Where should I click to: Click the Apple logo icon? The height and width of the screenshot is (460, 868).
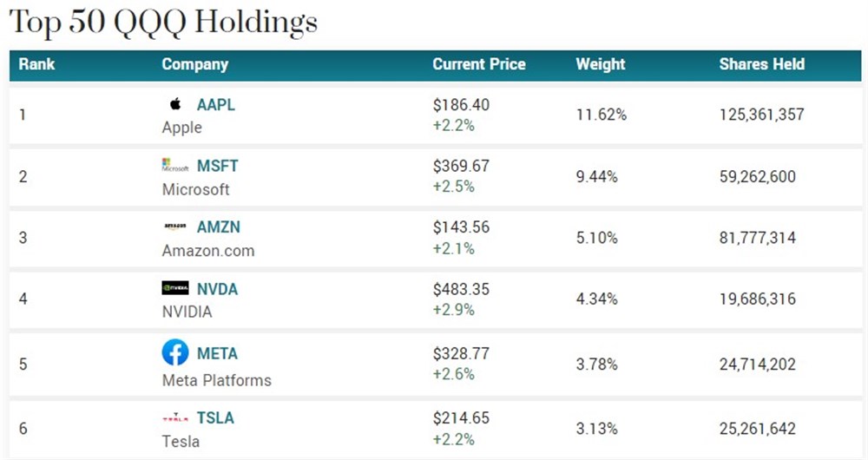tap(175, 104)
